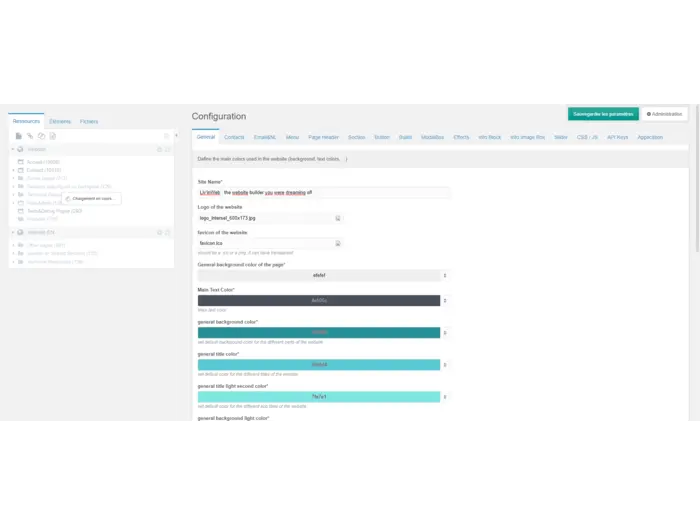Viewport: 700px width, 525px height.
Task: Switch to Éléments tab in left panel
Action: (x=60, y=121)
